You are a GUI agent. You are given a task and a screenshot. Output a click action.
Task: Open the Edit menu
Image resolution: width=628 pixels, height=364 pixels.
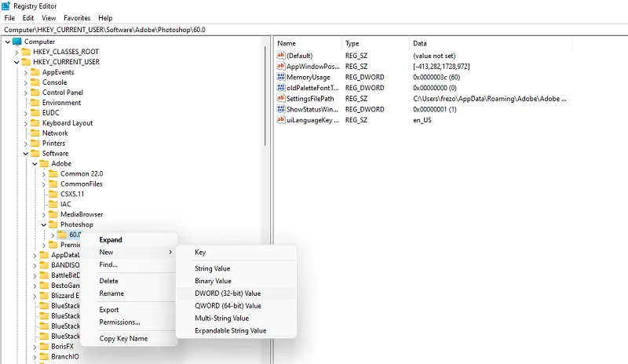coord(28,18)
